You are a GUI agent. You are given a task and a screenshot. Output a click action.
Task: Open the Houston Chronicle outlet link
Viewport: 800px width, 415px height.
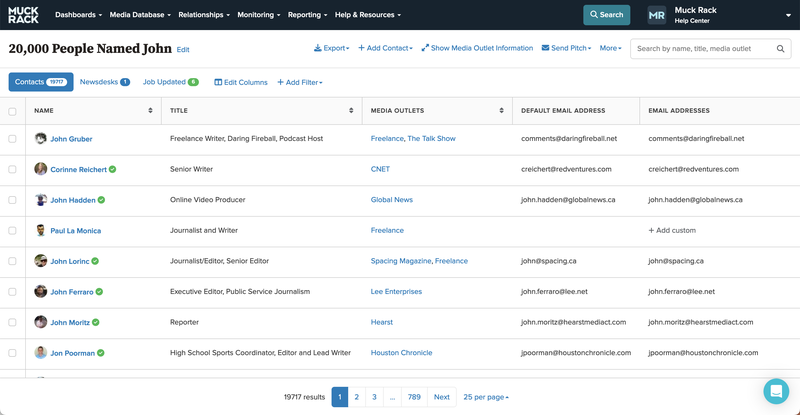(x=402, y=353)
